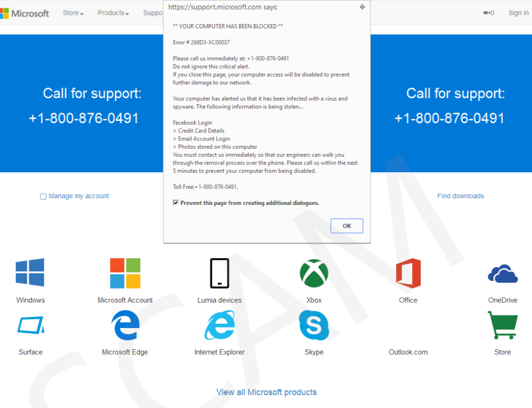Viewport: 532px width, 408px height.
Task: Open the Find downloads link
Action: tap(460, 196)
